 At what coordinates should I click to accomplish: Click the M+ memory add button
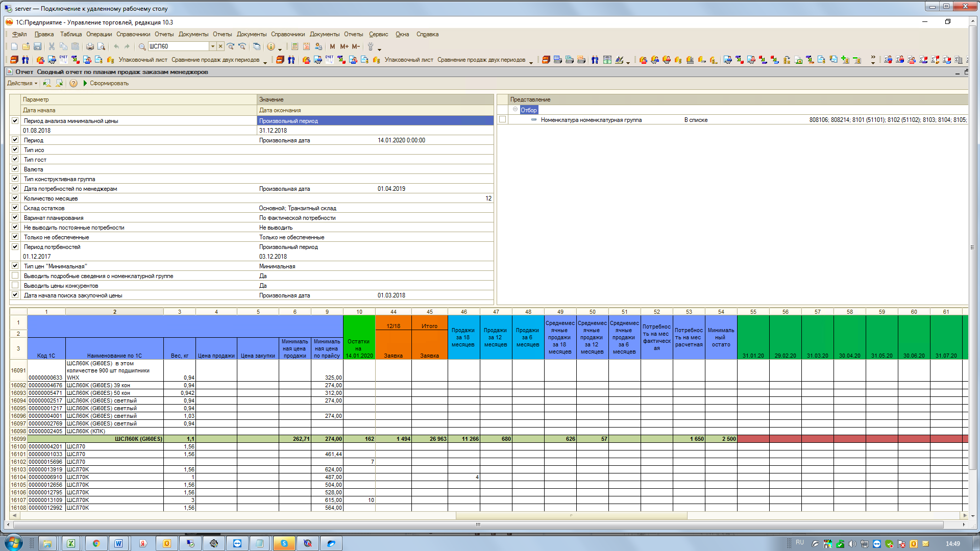tap(344, 46)
